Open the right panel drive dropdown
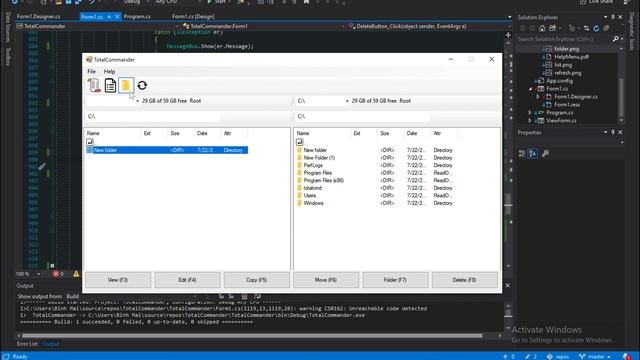 (x=347, y=101)
